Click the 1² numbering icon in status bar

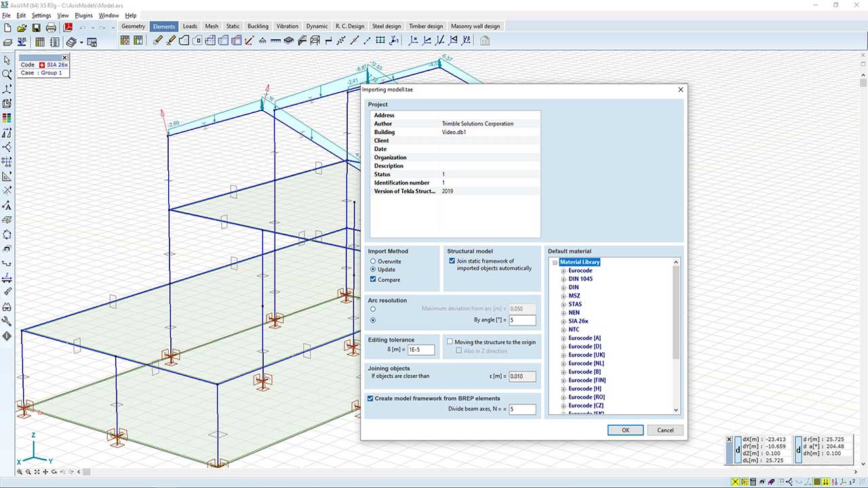[x=853, y=482]
